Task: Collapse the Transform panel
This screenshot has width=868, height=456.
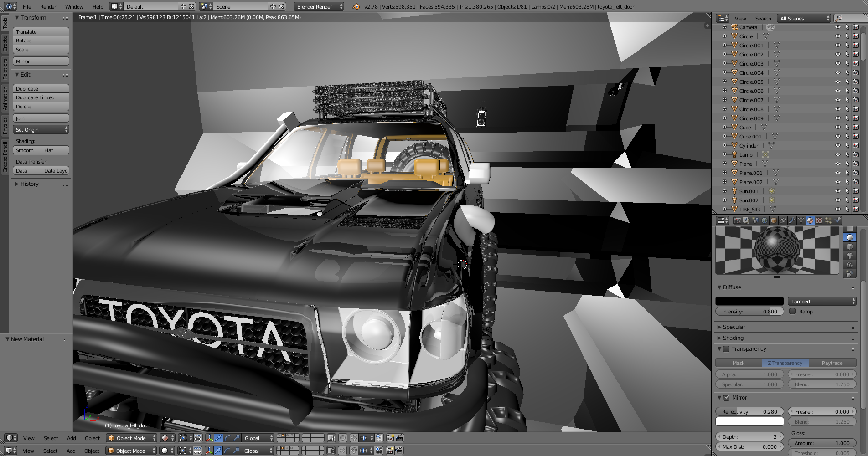Action: [17, 18]
